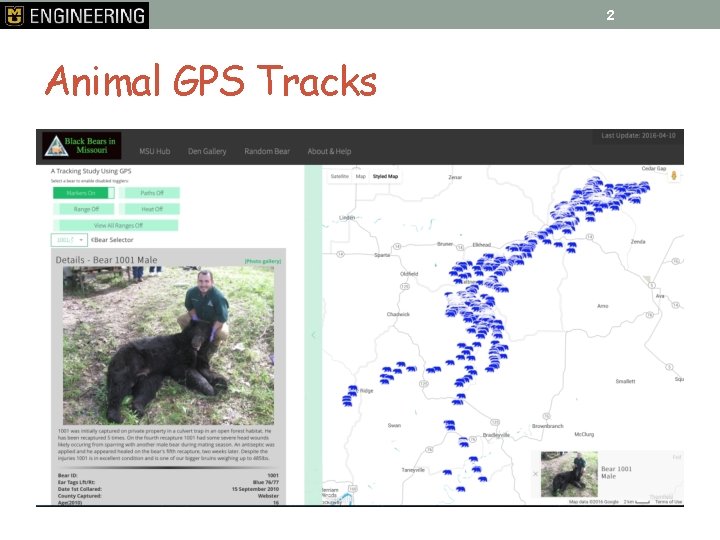Switch map to Map view

(361, 176)
